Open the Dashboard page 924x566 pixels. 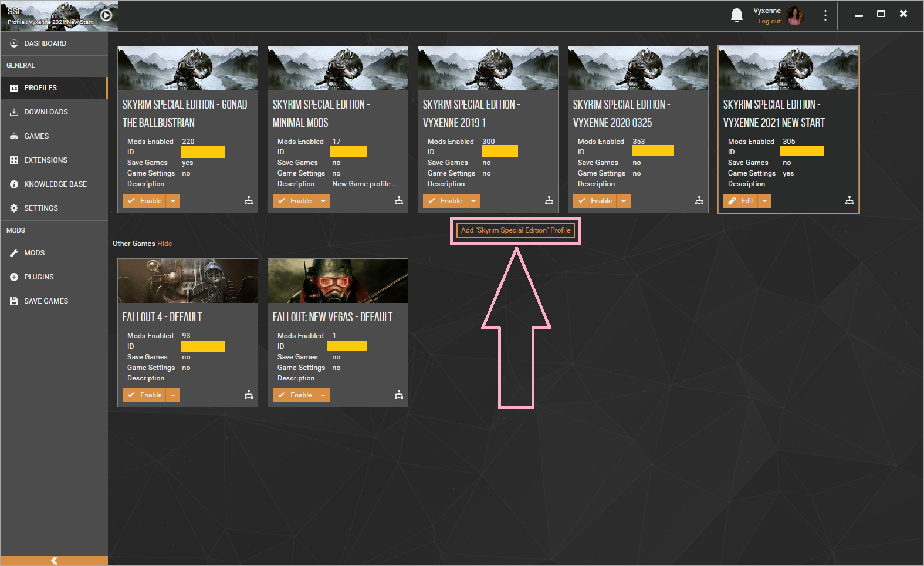click(54, 43)
